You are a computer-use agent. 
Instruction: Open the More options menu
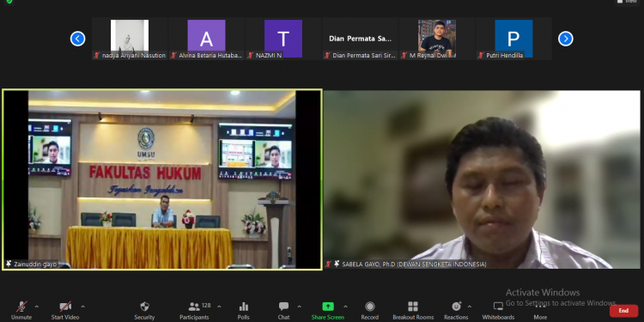click(540, 310)
